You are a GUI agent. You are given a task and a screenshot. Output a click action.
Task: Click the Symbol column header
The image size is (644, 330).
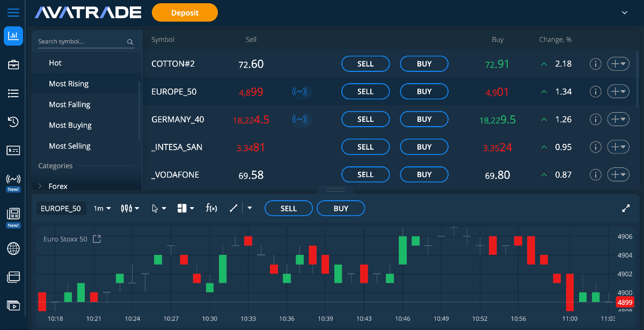coord(163,40)
